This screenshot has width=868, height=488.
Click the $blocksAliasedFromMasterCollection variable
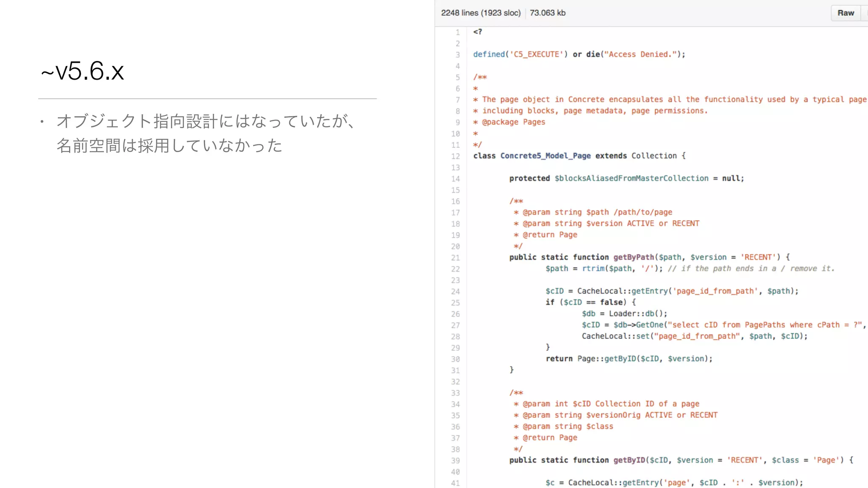(632, 178)
